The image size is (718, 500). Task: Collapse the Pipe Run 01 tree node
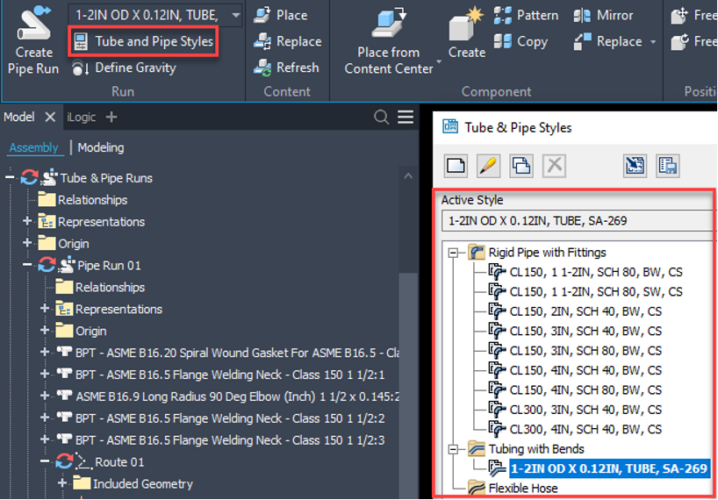tap(28, 265)
